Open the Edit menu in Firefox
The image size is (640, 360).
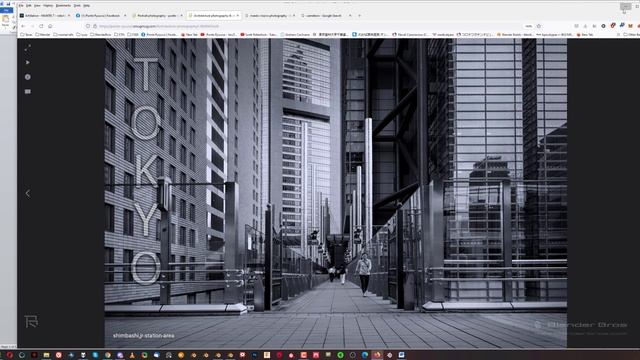[x=29, y=6]
